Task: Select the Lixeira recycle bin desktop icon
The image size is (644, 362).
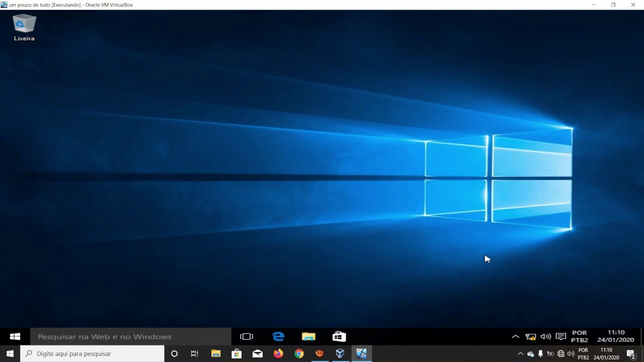Action: [24, 28]
